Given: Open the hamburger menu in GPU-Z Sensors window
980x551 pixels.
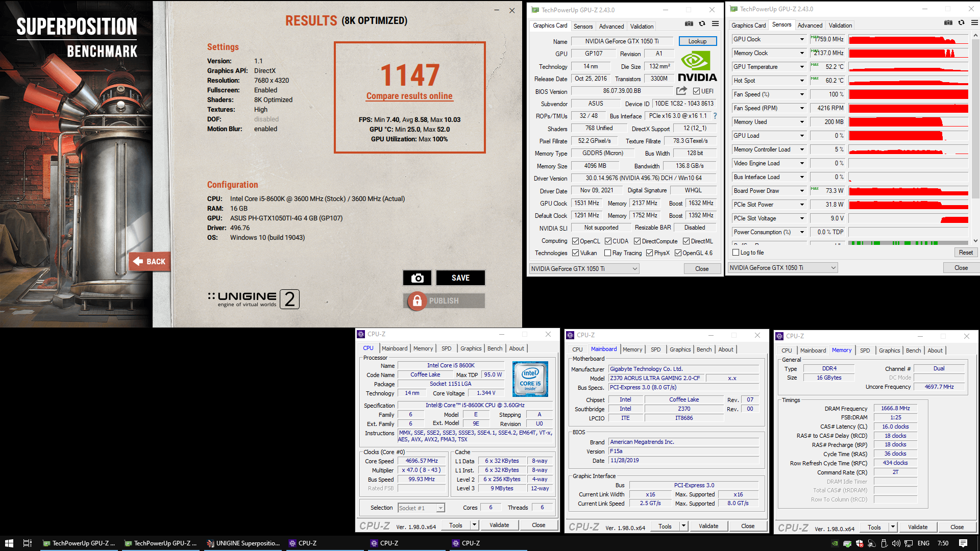Looking at the screenshot, I should (x=974, y=22).
